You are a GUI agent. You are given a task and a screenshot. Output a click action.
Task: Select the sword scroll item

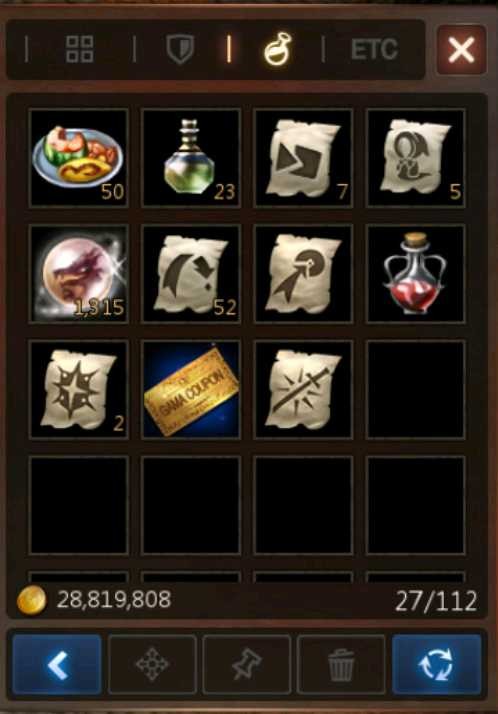coord(303,389)
